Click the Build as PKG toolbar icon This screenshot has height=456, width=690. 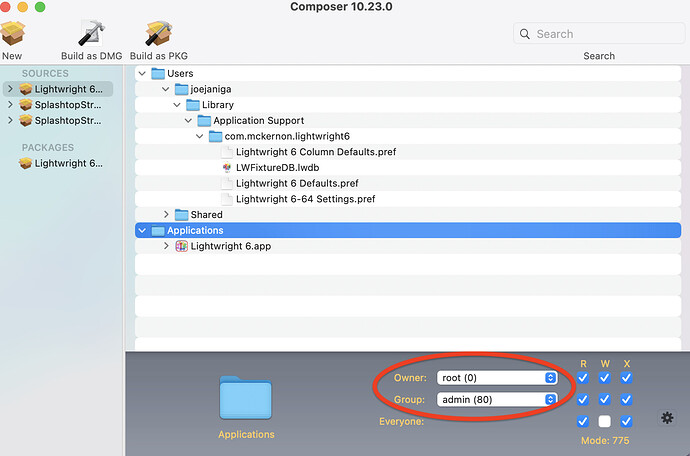tap(158, 33)
